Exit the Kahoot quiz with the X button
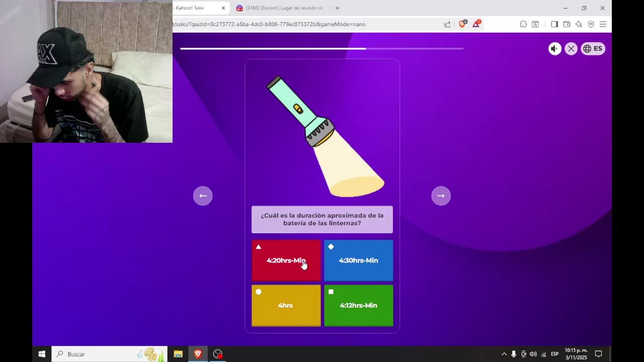644x362 pixels. point(571,49)
